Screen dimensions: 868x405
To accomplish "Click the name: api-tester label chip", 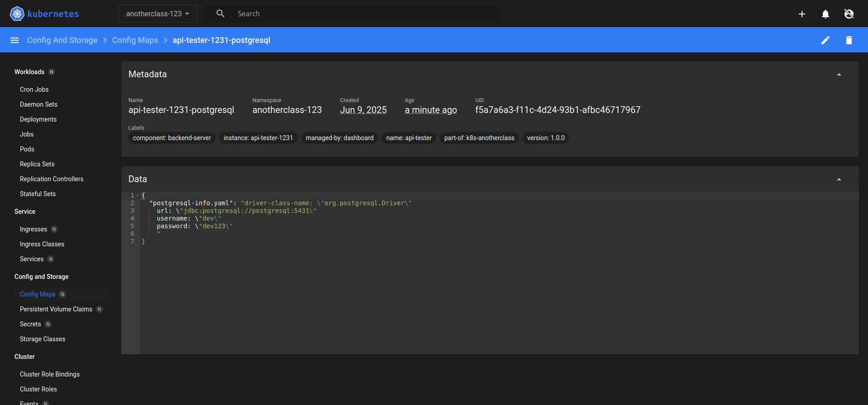I will pos(409,138).
